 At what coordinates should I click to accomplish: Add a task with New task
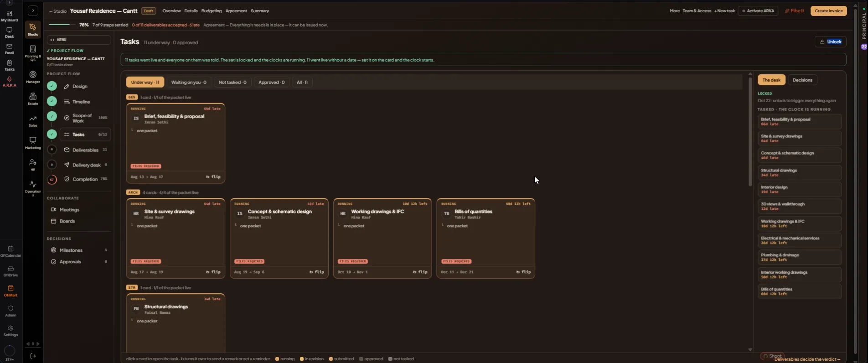pos(724,11)
